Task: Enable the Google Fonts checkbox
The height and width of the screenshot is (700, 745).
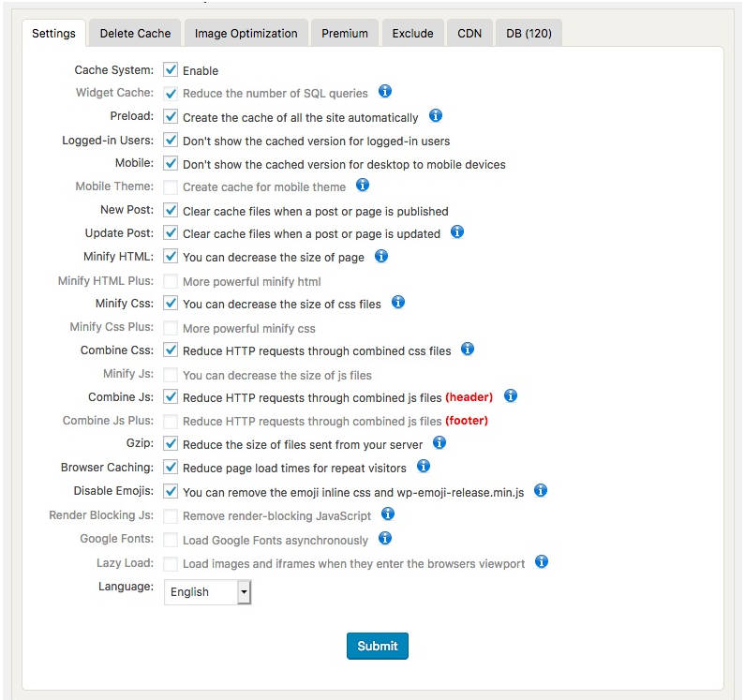Action: click(x=171, y=540)
